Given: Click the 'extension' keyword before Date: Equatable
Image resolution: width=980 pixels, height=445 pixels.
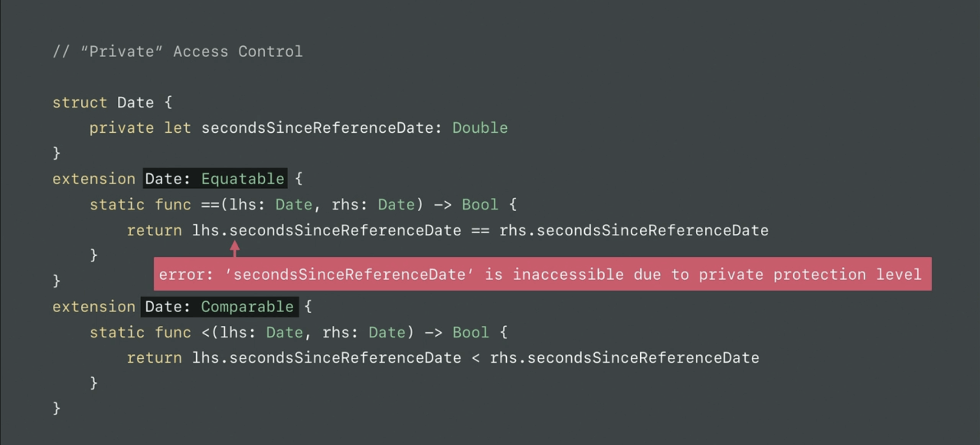Looking at the screenshot, I should 94,179.
